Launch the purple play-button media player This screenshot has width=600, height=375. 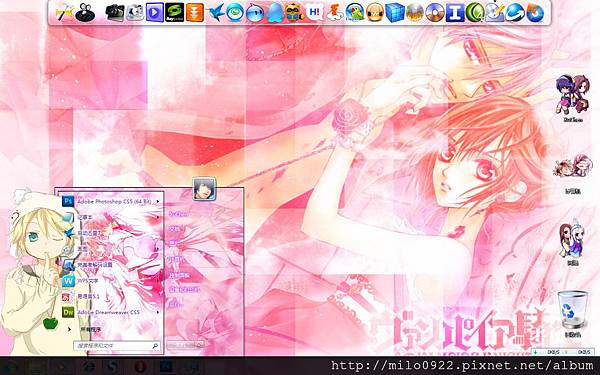pyautogui.click(x=155, y=13)
